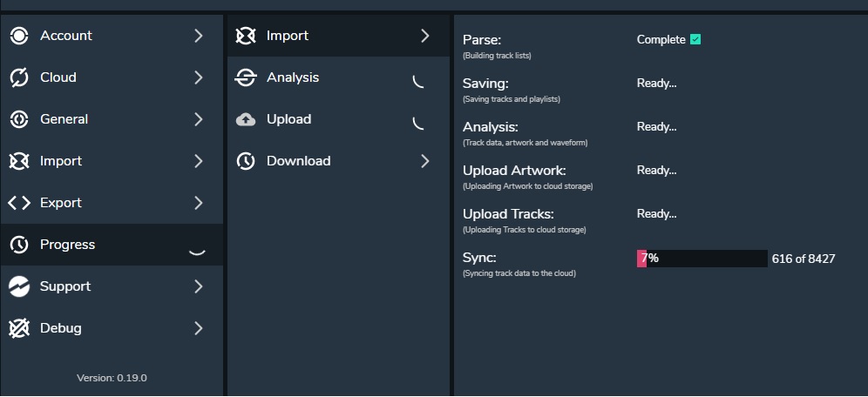Click the Account icon in the sidebar

click(x=19, y=36)
